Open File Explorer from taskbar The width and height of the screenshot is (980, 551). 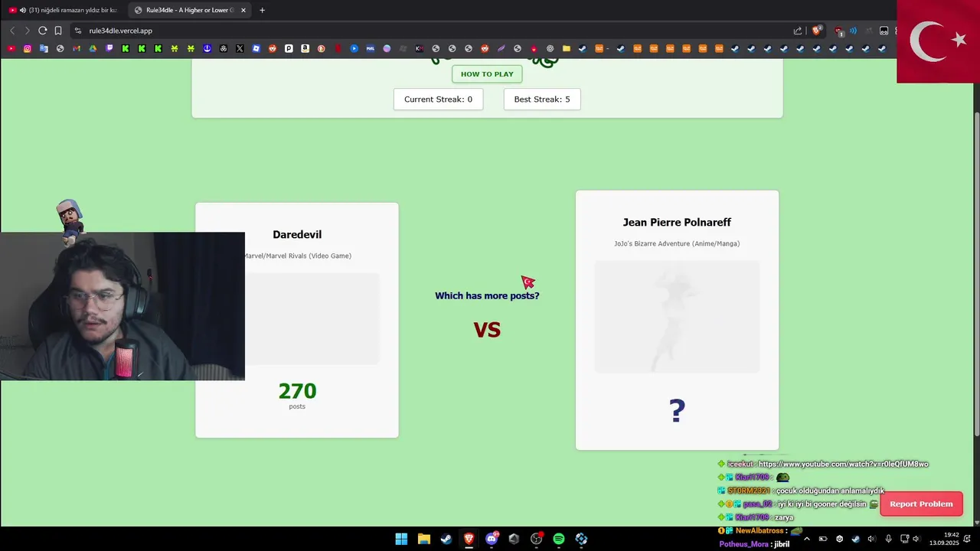[x=423, y=539]
